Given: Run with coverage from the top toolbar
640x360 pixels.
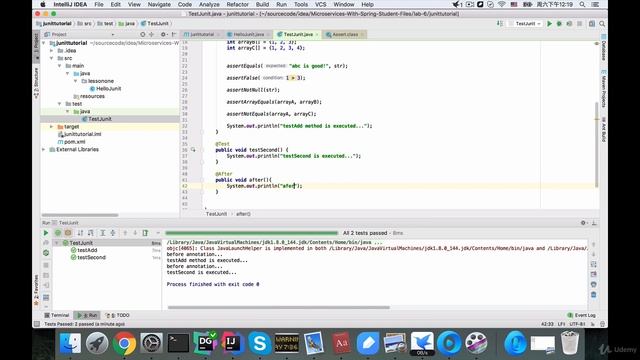Looking at the screenshot, I should click(569, 24).
